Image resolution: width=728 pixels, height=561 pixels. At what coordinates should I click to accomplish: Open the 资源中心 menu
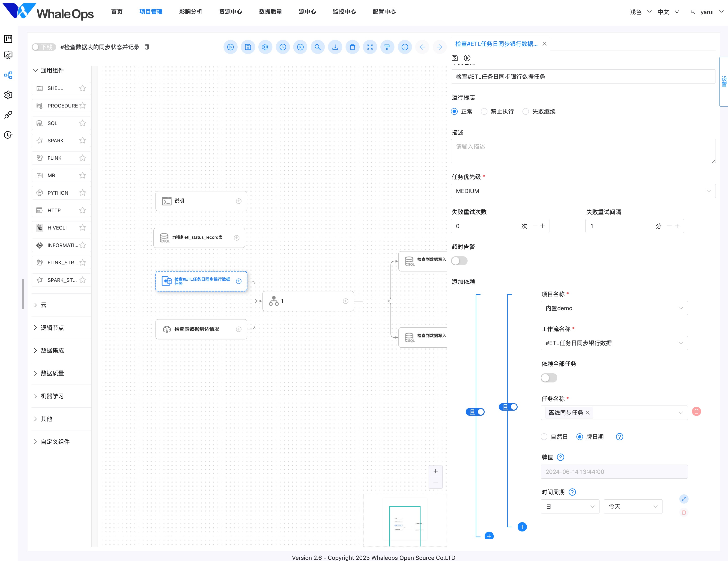[x=230, y=12]
